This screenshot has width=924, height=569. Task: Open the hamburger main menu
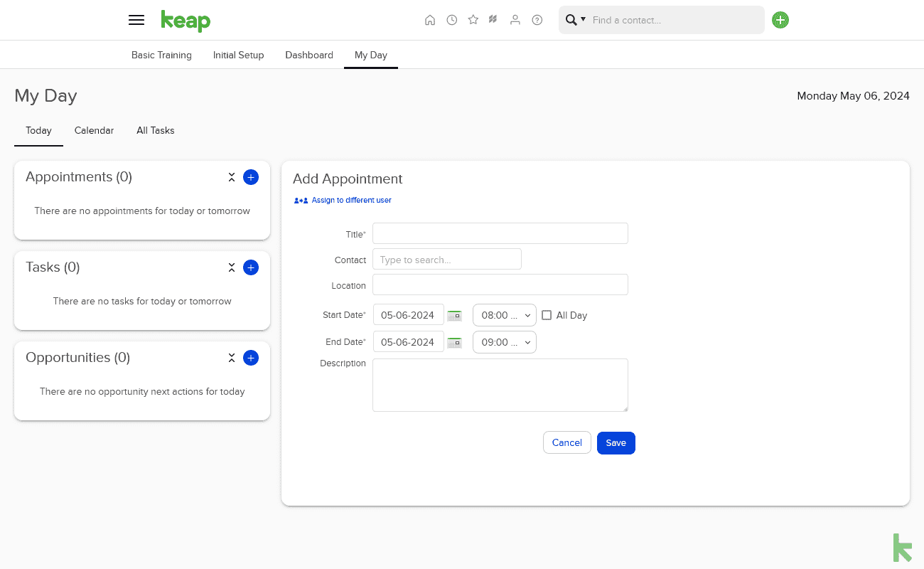tap(136, 20)
